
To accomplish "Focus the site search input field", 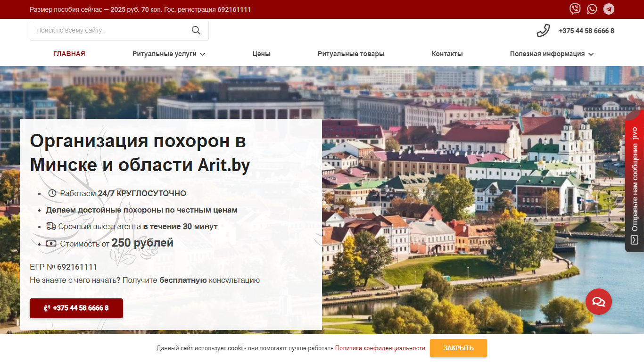I will 119,31.
